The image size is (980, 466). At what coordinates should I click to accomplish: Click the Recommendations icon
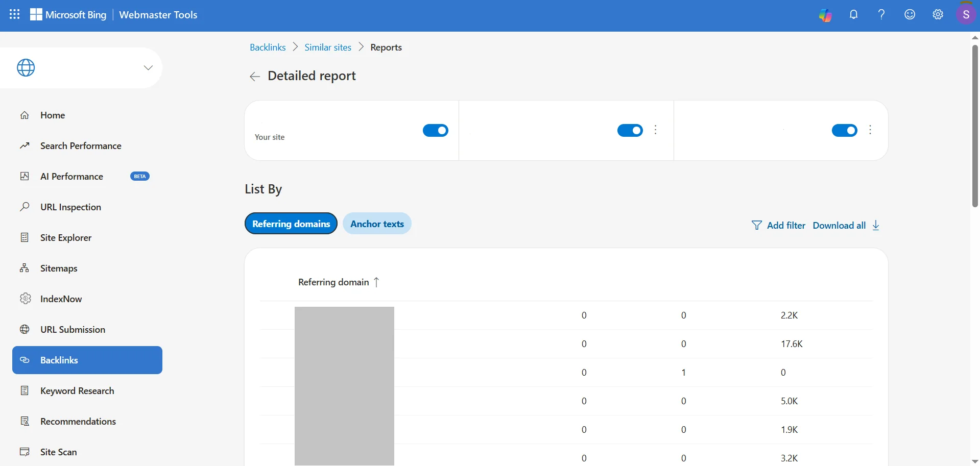[x=25, y=421]
